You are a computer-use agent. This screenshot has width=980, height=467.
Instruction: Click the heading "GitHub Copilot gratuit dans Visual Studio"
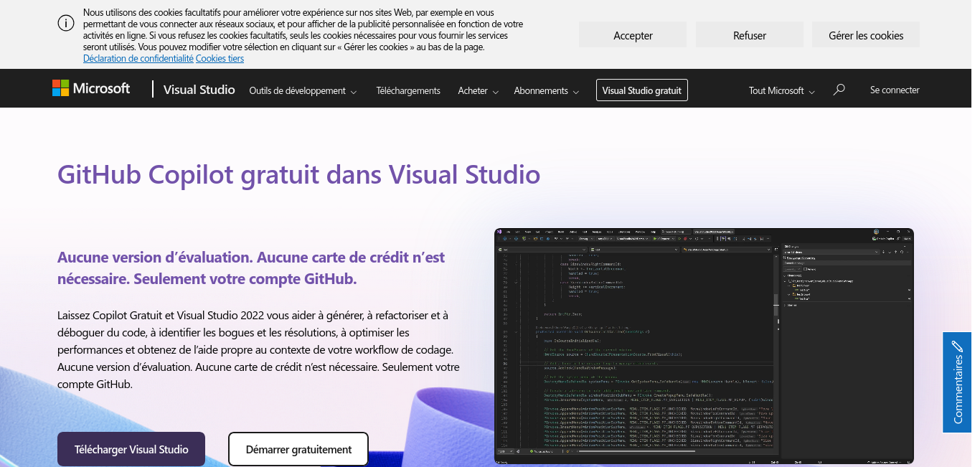tap(298, 174)
